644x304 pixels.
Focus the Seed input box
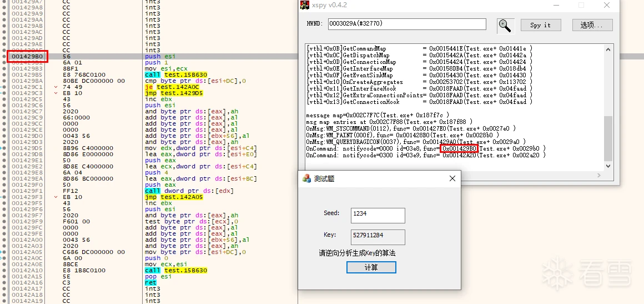(x=378, y=214)
